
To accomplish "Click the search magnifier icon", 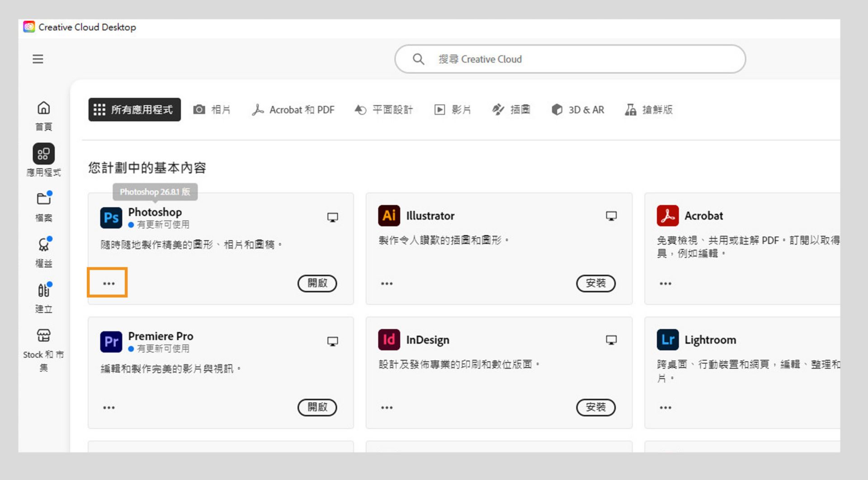I will pyautogui.click(x=418, y=59).
